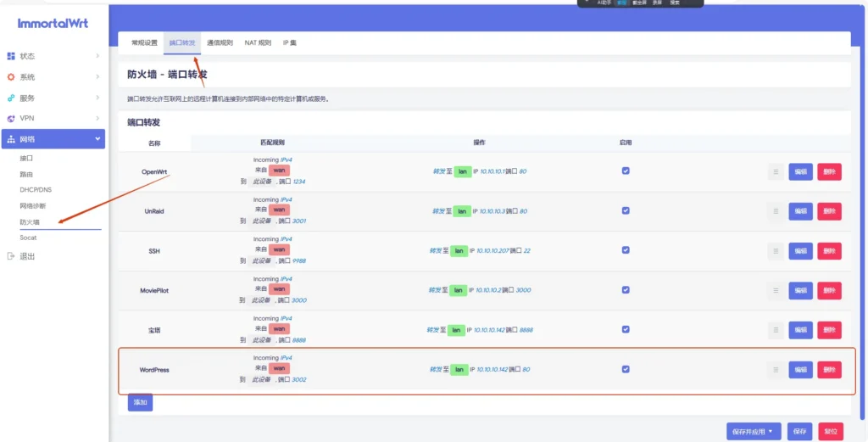Click IP 10.10.10.3 in UnRaid row

492,211
